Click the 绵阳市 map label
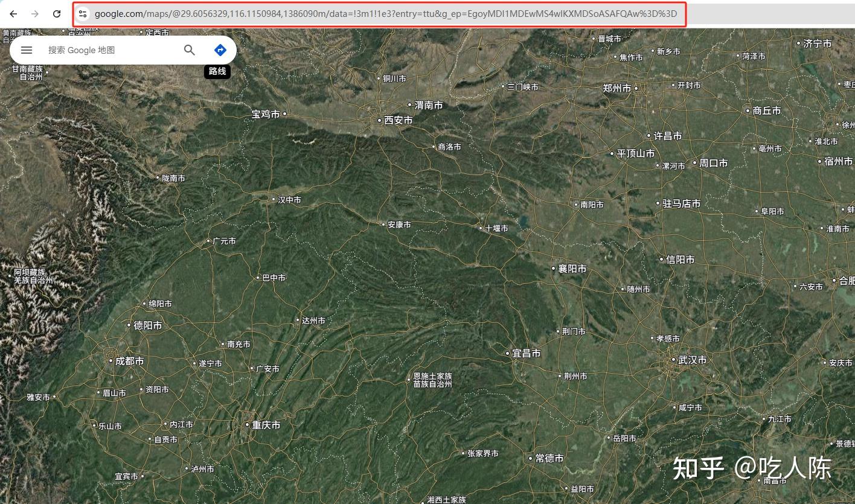The height and width of the screenshot is (504, 855). click(160, 304)
